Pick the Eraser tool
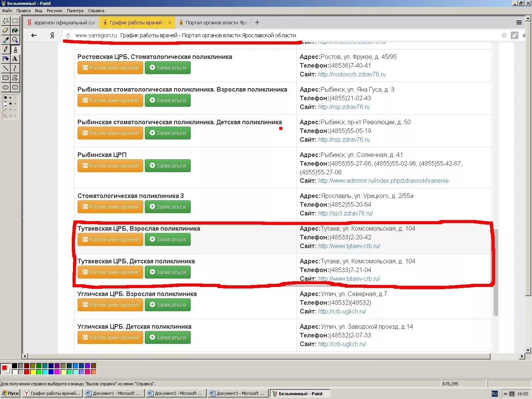This screenshot has height=399, width=532. coord(6,30)
